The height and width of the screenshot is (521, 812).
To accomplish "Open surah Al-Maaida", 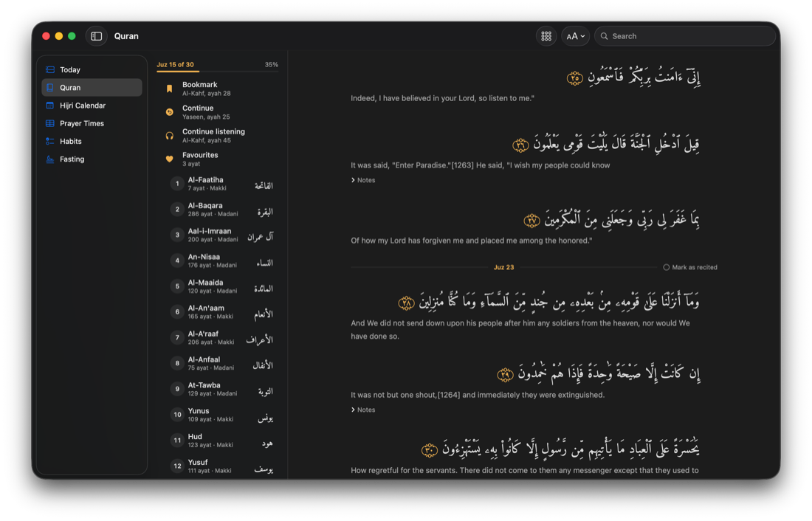I will [x=221, y=286].
